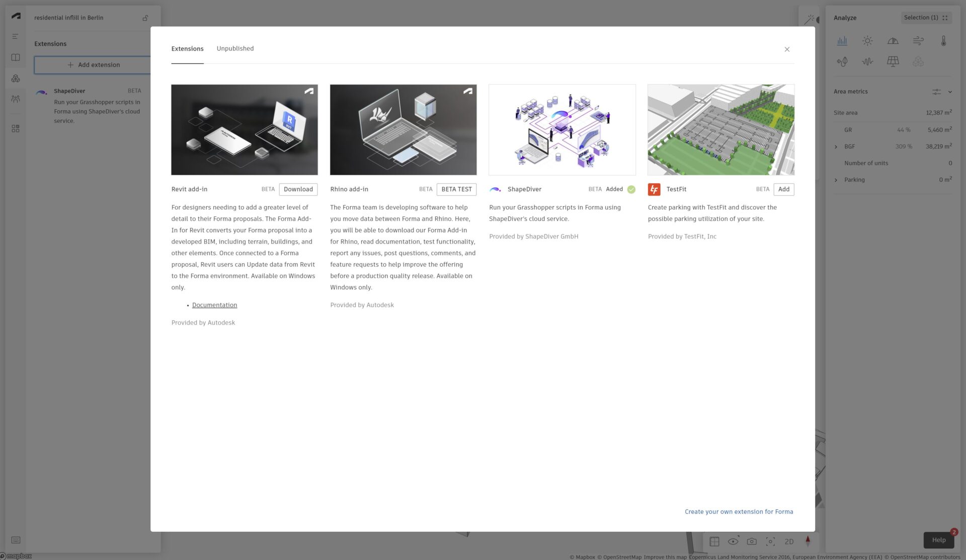The image size is (966, 560).
Task: Click the TestFit parking thumbnail image
Action: [x=721, y=130]
